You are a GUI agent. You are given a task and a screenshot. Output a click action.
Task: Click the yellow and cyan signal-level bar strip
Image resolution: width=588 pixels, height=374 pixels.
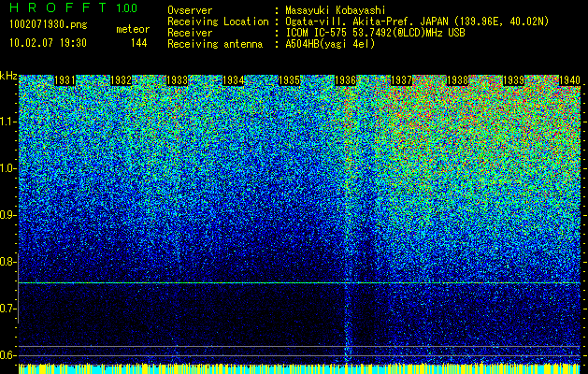tap(299, 368)
